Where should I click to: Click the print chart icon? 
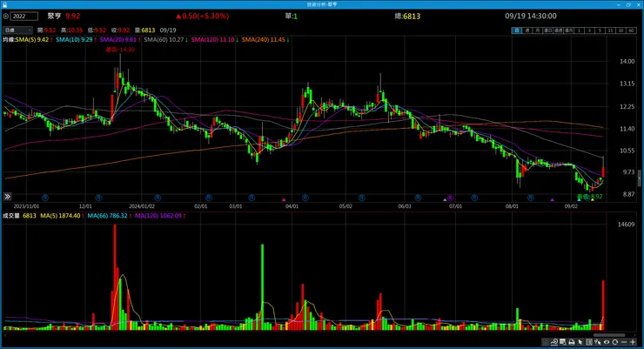coord(572,342)
